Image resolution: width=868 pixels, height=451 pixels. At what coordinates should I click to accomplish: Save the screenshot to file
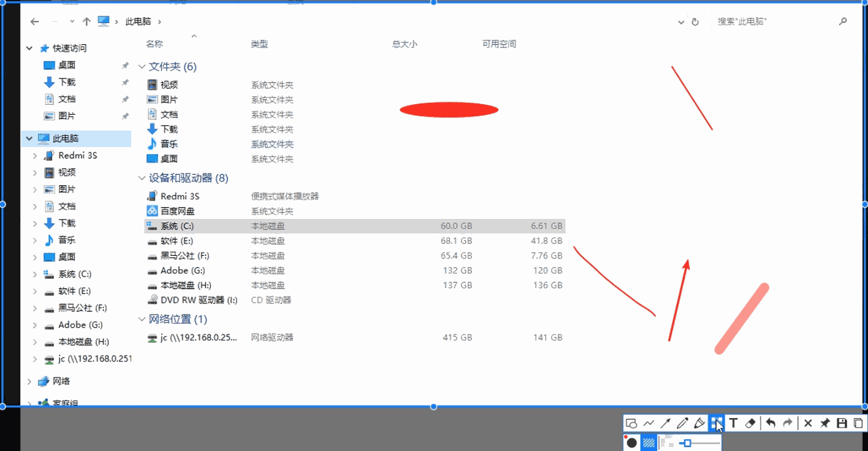coord(842,423)
